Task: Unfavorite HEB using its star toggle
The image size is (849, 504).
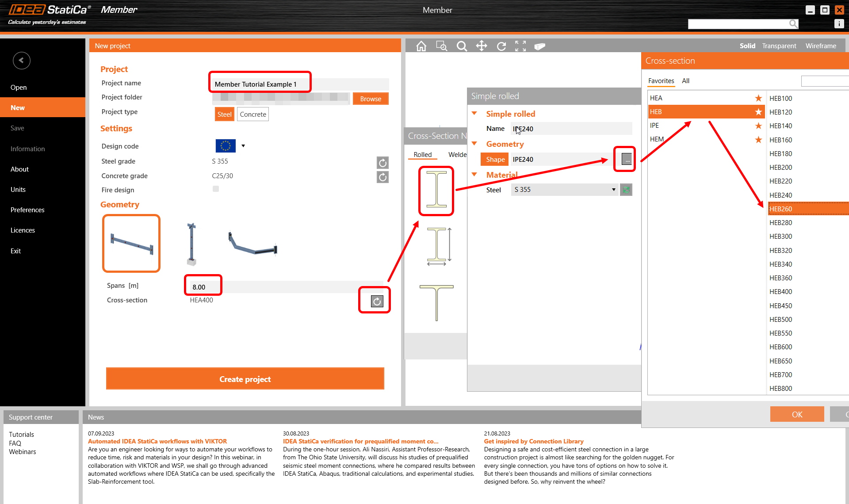Action: click(758, 111)
